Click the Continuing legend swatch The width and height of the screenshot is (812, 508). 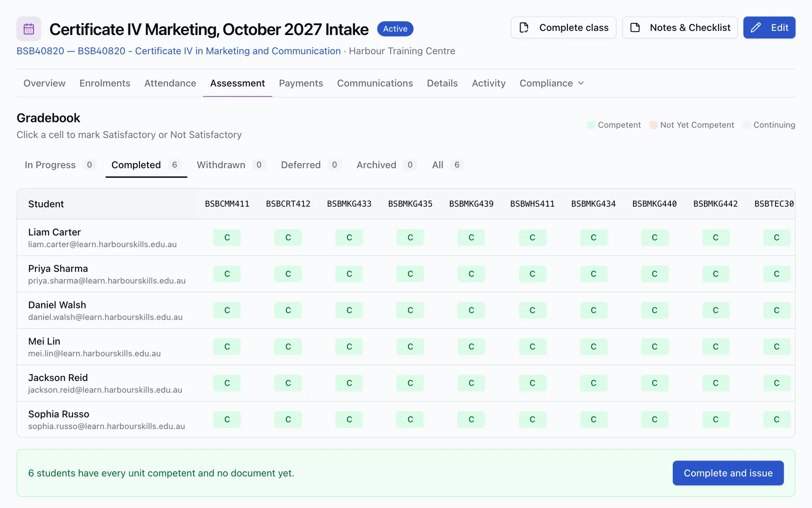coord(747,125)
